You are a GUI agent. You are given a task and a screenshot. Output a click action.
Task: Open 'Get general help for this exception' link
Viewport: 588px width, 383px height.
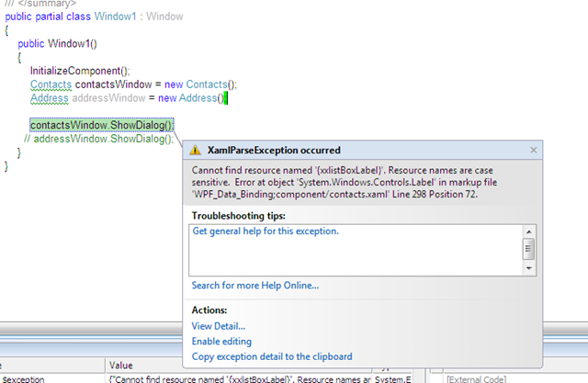266,231
